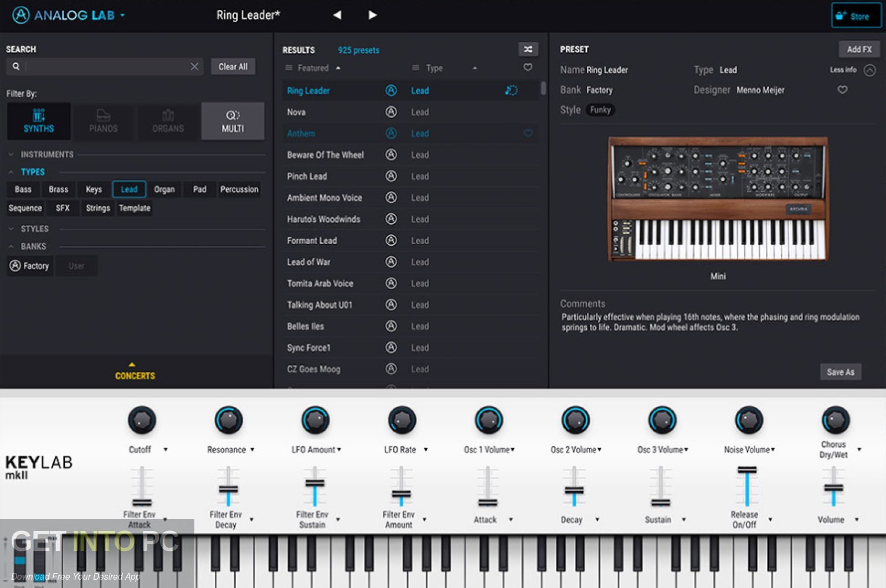Clear the search field with X icon

194,66
